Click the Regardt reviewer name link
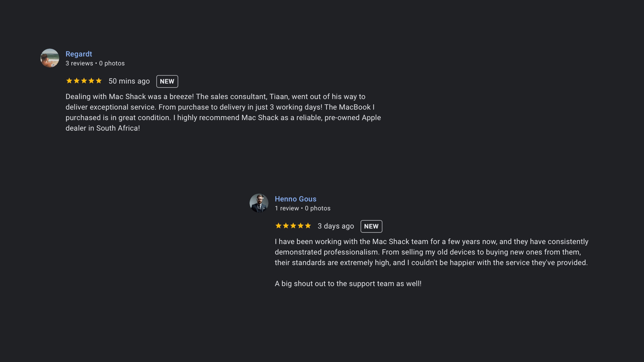 pos(79,54)
